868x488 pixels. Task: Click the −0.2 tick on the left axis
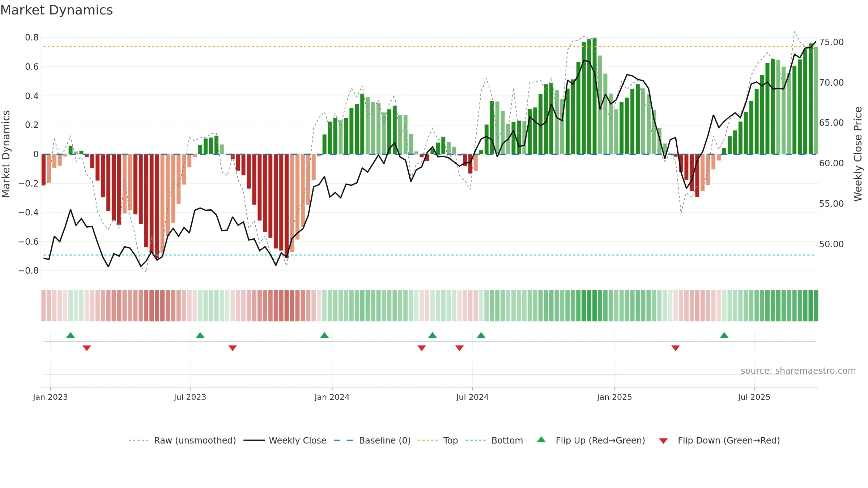(x=29, y=183)
